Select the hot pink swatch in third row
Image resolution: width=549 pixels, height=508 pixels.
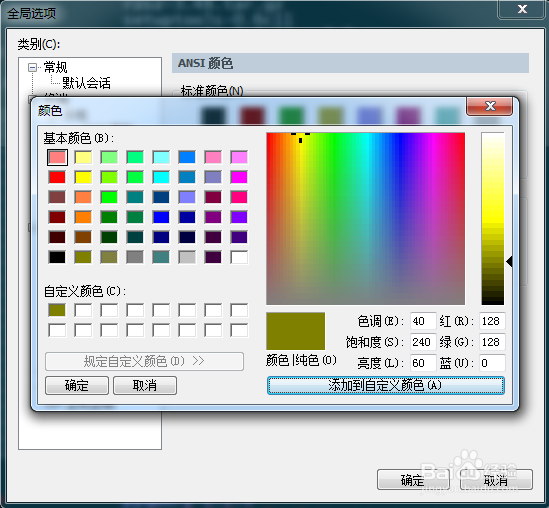(239, 197)
